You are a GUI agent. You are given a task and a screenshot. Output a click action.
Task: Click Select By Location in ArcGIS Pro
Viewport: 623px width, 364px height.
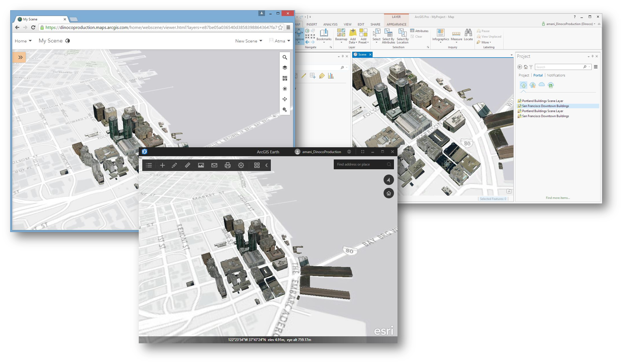pos(402,36)
